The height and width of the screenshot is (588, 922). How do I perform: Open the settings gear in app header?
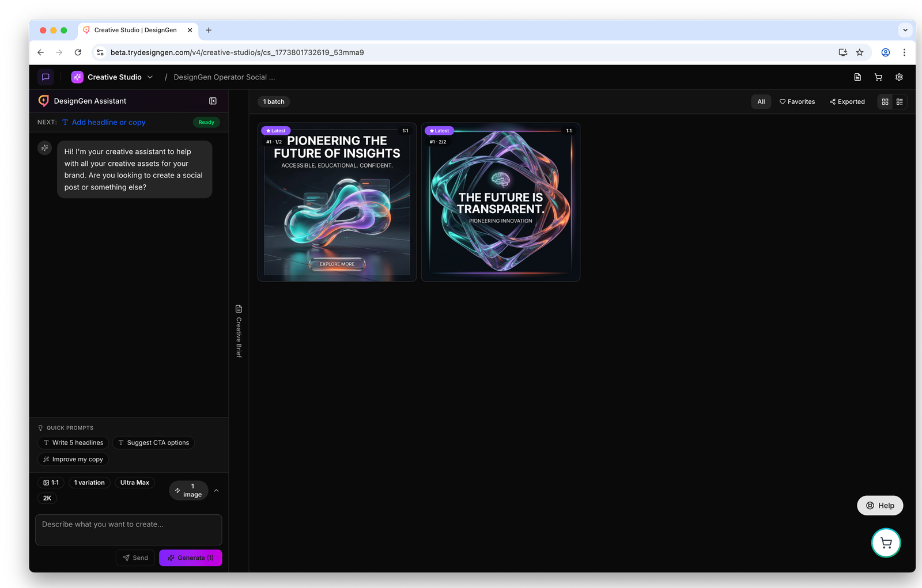coord(899,77)
